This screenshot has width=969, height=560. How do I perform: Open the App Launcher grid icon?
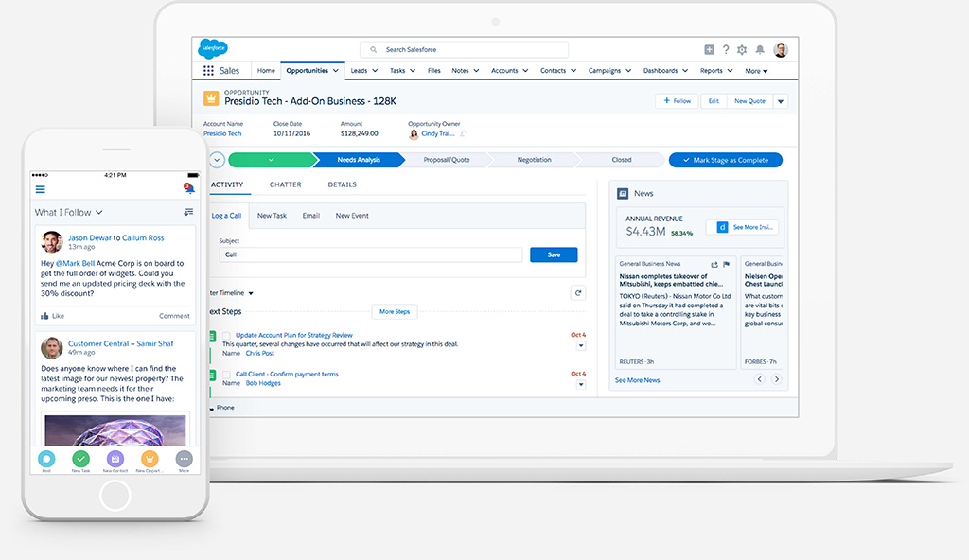tap(208, 71)
